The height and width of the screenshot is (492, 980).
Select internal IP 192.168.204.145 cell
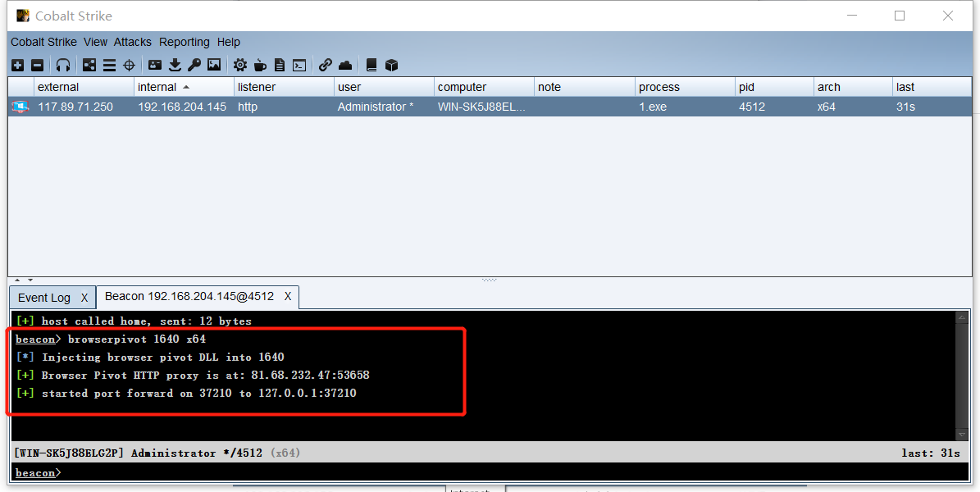[x=182, y=107]
